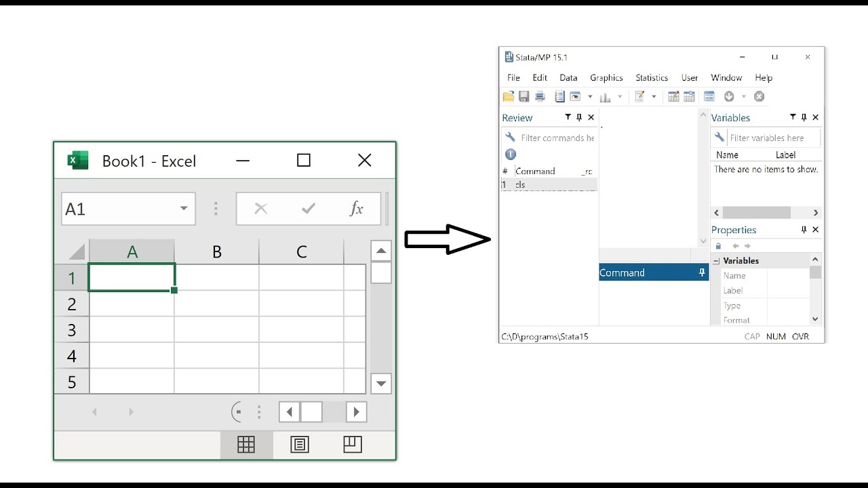Close the Properties panel with its X
This screenshot has height=488, width=868.
(815, 230)
